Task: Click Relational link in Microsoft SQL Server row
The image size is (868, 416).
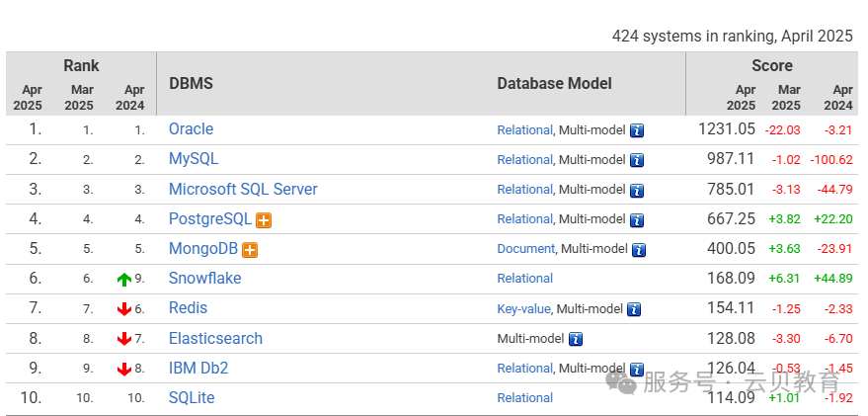Action: click(524, 190)
